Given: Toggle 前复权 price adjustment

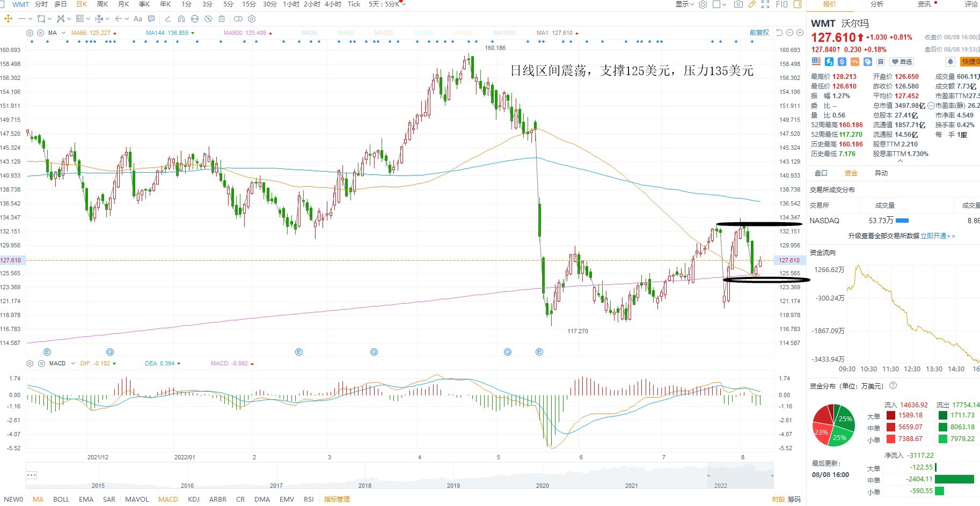Looking at the screenshot, I should click(x=759, y=33).
